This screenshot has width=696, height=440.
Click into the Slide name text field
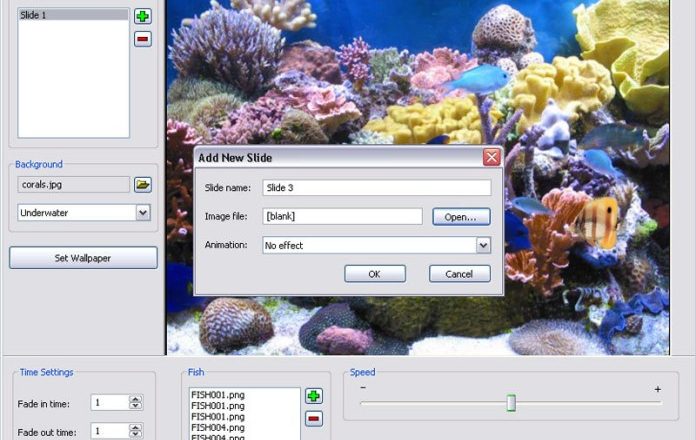(x=376, y=188)
